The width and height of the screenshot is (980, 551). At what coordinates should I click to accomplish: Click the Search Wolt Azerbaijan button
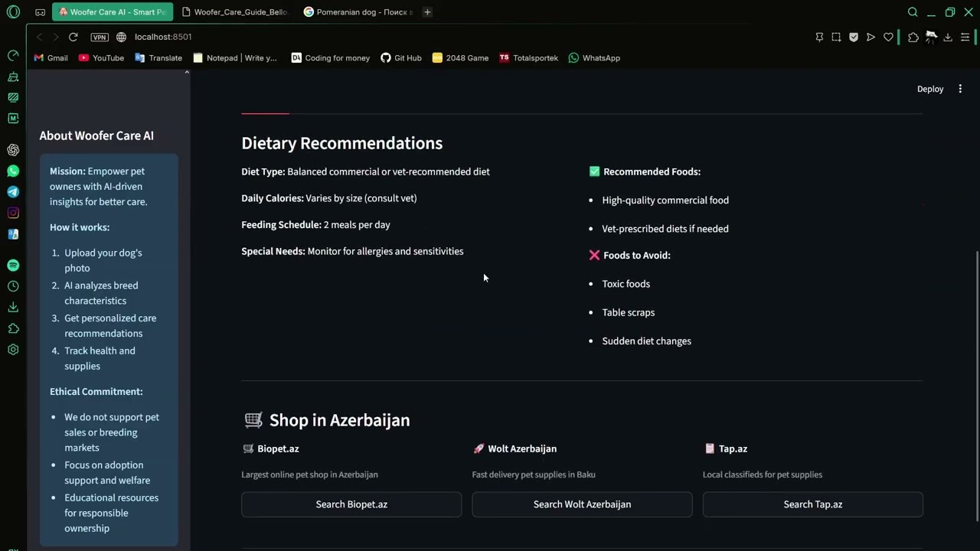(582, 504)
